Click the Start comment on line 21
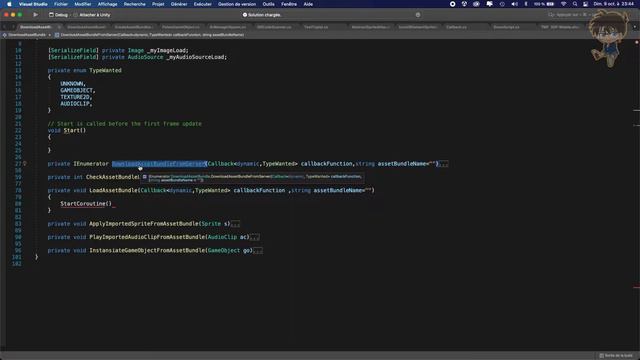Image resolution: width=640 pixels, height=360 pixels. (x=124, y=124)
